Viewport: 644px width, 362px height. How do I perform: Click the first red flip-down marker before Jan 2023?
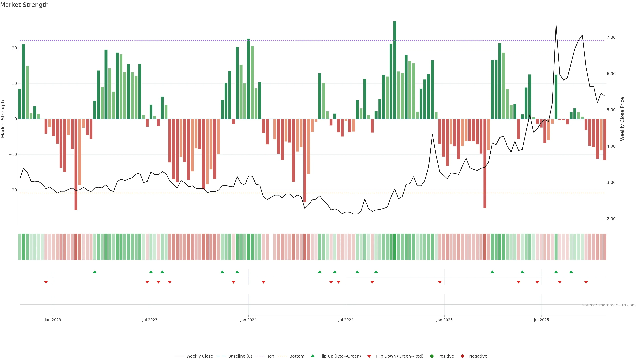[46, 282]
